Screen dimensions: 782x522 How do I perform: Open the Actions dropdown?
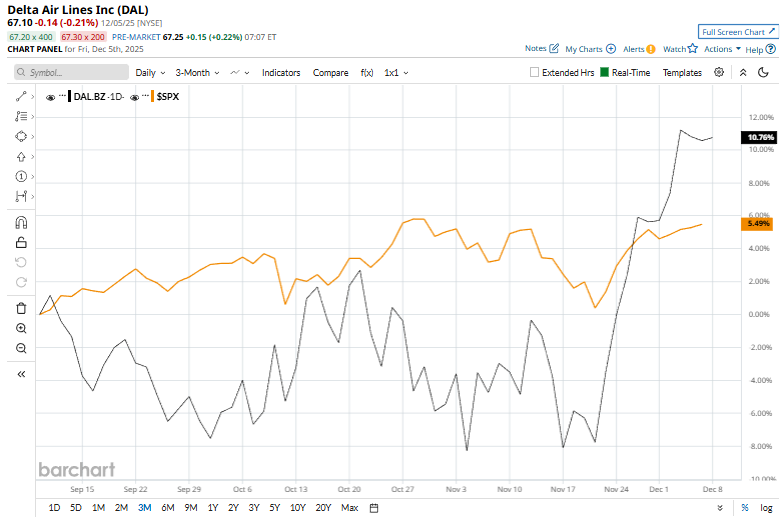coord(722,49)
